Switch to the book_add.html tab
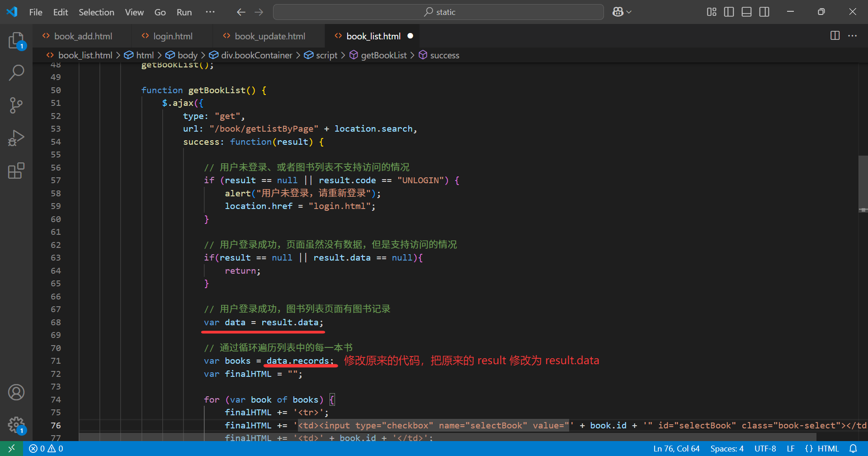The width and height of the screenshot is (868, 456). coord(82,36)
